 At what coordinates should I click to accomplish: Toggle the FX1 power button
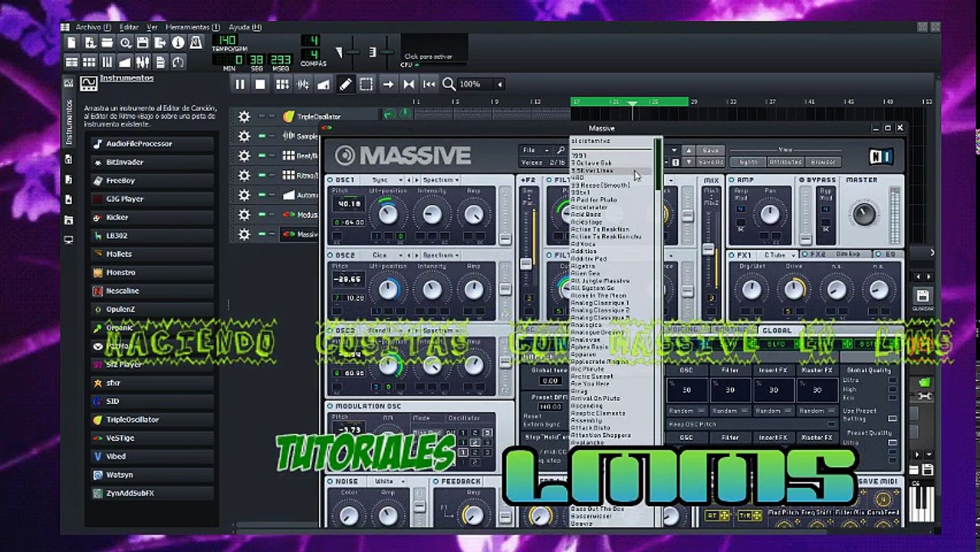tap(732, 255)
